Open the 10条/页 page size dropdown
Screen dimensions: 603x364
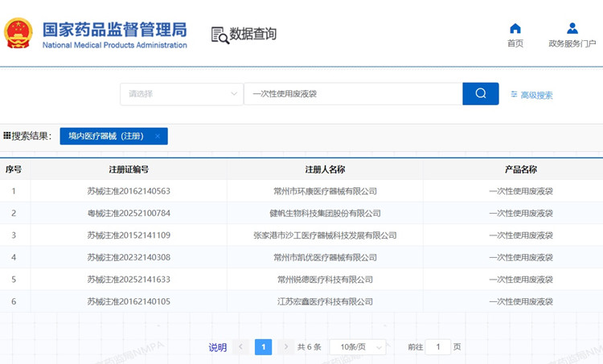358,347
